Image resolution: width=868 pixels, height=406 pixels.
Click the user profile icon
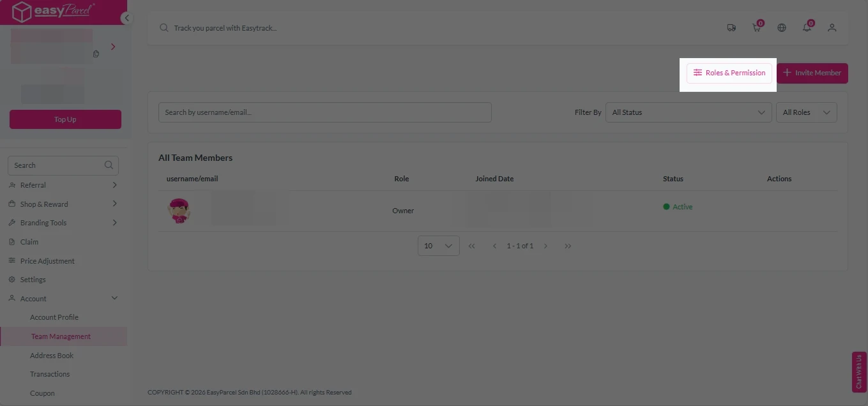point(832,28)
